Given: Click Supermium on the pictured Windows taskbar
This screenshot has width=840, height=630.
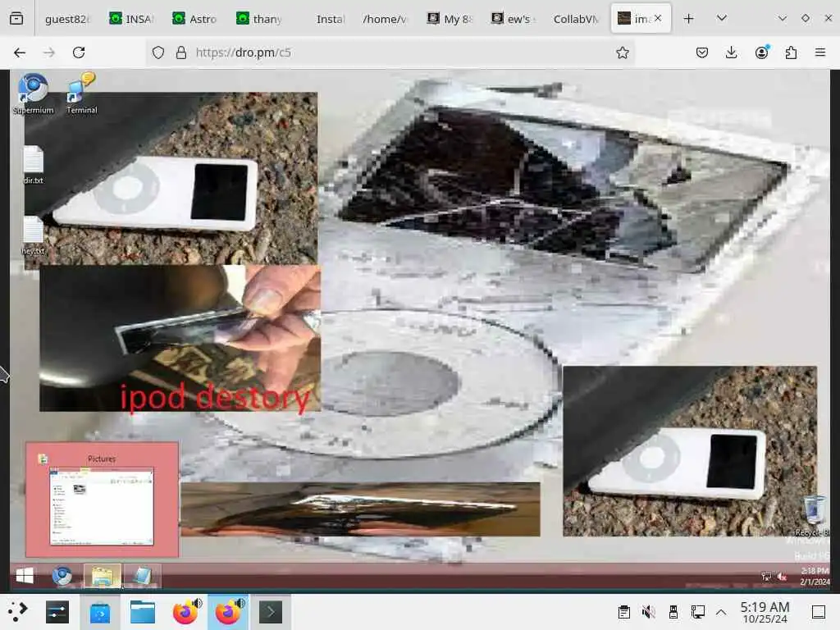Looking at the screenshot, I should 62,576.
